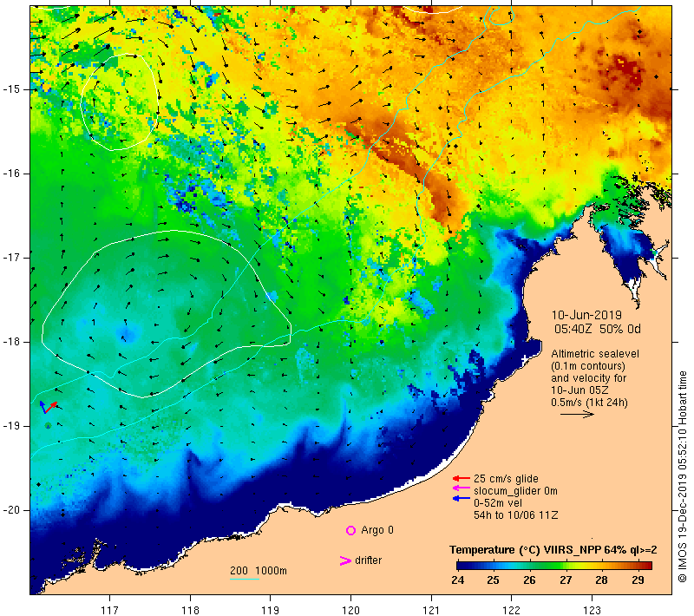This screenshot has width=694, height=616.
Task: Click the colorbar value 27
Action: coord(566,580)
